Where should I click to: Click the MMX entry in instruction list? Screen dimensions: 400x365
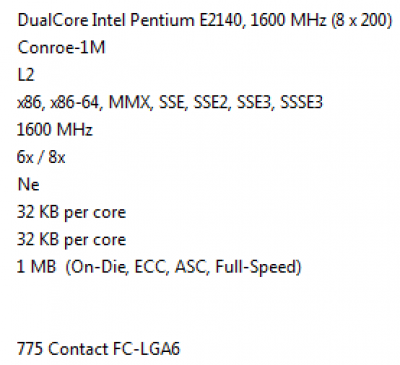pos(130,102)
